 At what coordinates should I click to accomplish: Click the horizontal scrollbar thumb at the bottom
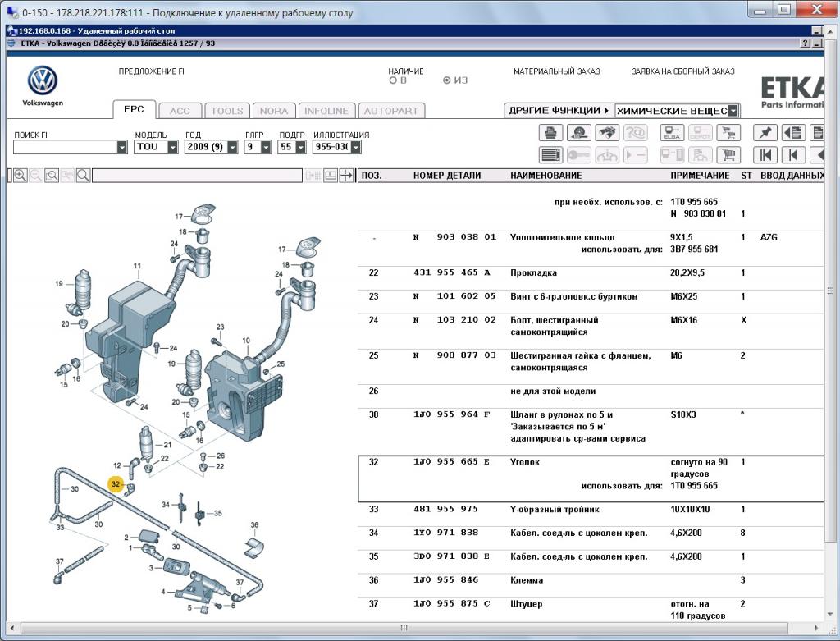(x=404, y=628)
